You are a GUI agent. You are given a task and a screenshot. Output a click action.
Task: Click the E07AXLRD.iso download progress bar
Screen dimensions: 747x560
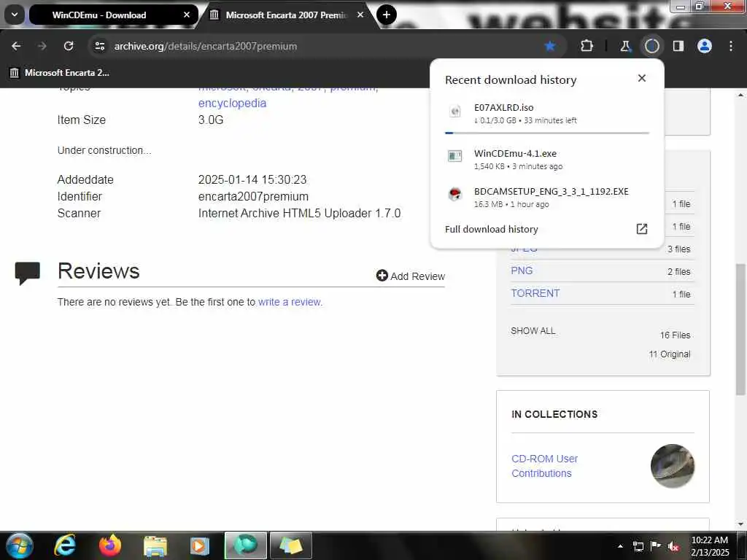pos(547,133)
